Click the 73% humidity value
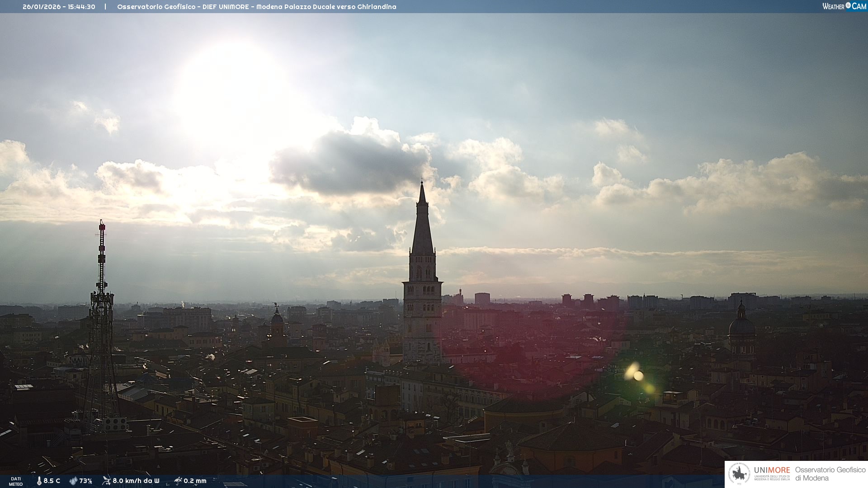Image resolution: width=868 pixels, height=488 pixels. tap(86, 481)
